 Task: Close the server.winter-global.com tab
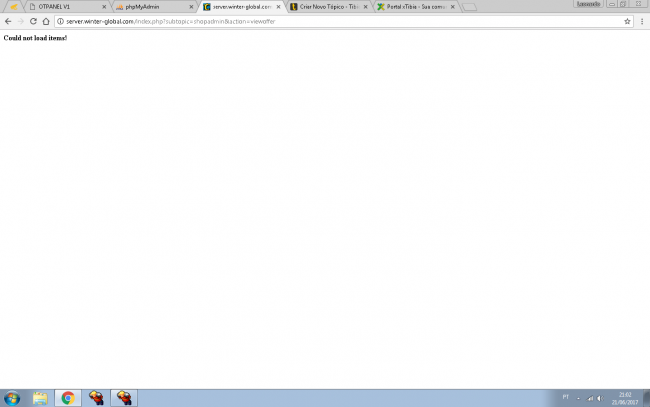click(x=279, y=7)
